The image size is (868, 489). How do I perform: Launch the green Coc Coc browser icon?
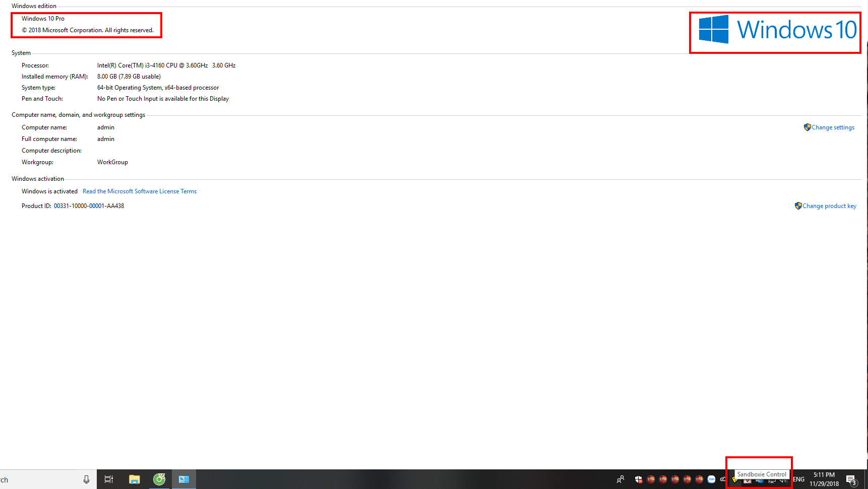pos(159,479)
